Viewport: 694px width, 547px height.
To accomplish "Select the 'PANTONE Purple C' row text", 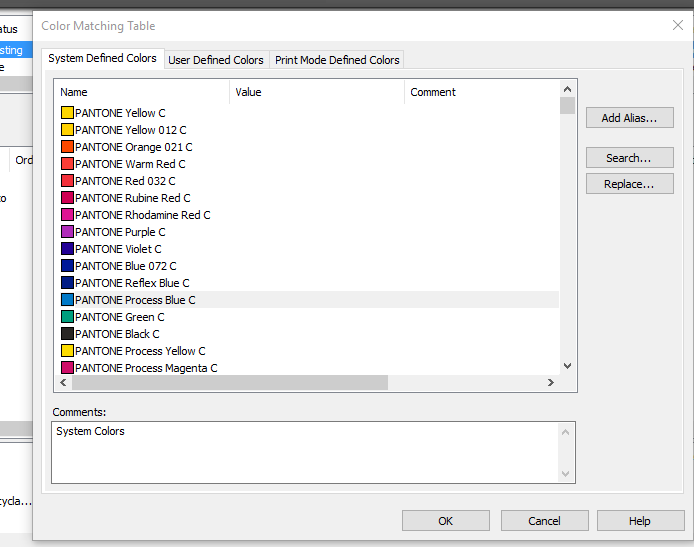I will pos(120,232).
